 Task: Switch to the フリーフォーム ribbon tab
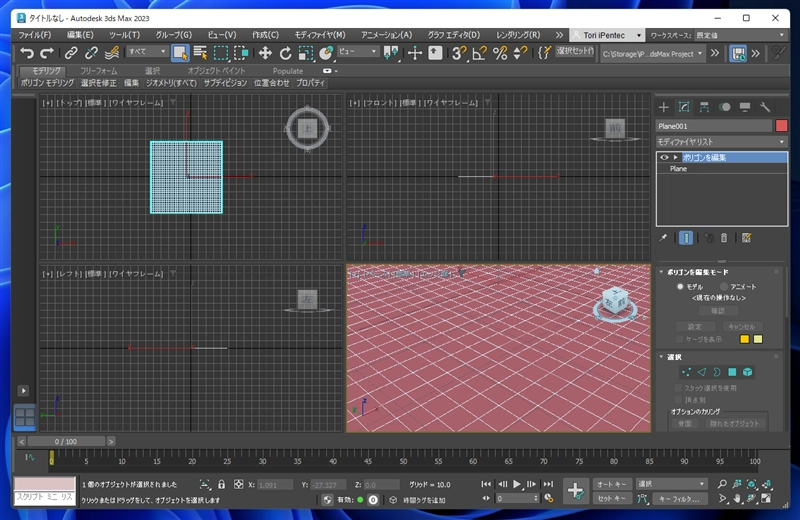[98, 71]
